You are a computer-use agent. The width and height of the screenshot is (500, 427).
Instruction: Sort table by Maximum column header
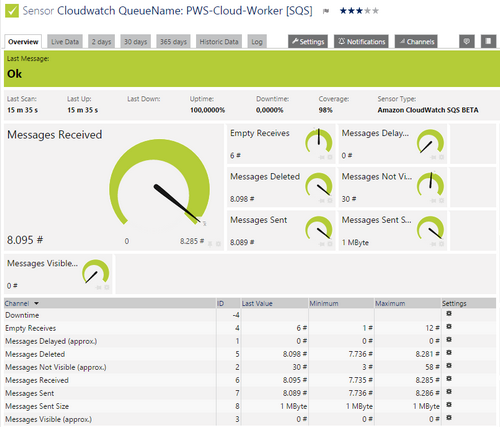coord(390,303)
